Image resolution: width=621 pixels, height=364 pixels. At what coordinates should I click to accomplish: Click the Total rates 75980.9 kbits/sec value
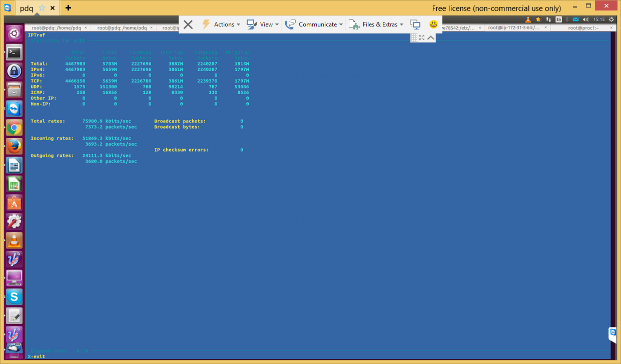click(x=107, y=121)
